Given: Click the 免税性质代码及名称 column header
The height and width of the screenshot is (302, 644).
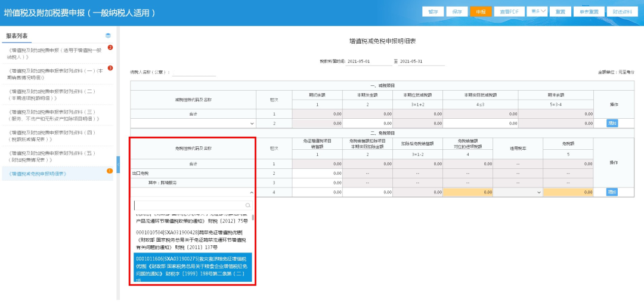Looking at the screenshot, I should [193, 148].
